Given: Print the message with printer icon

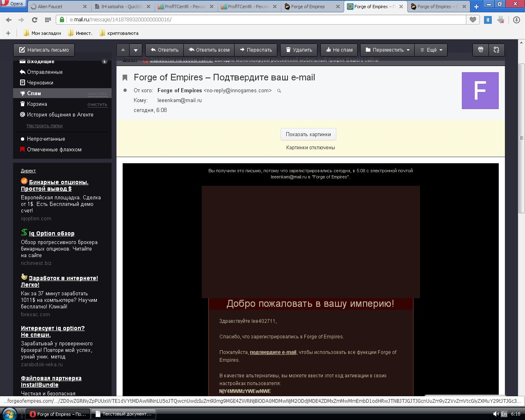Looking at the screenshot, I should [x=481, y=50].
